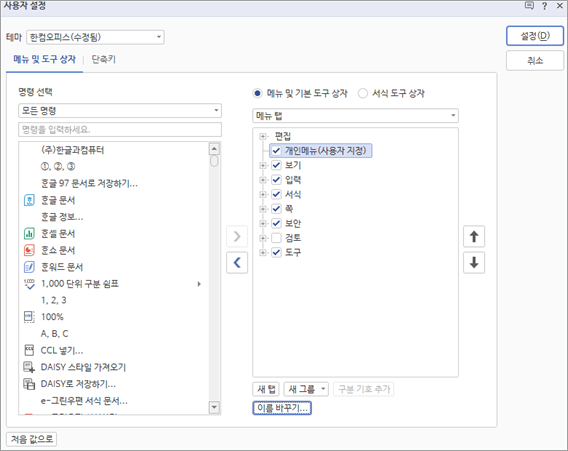Expand the 서식 tree node
Screen dimensions: 568x451
263,194
